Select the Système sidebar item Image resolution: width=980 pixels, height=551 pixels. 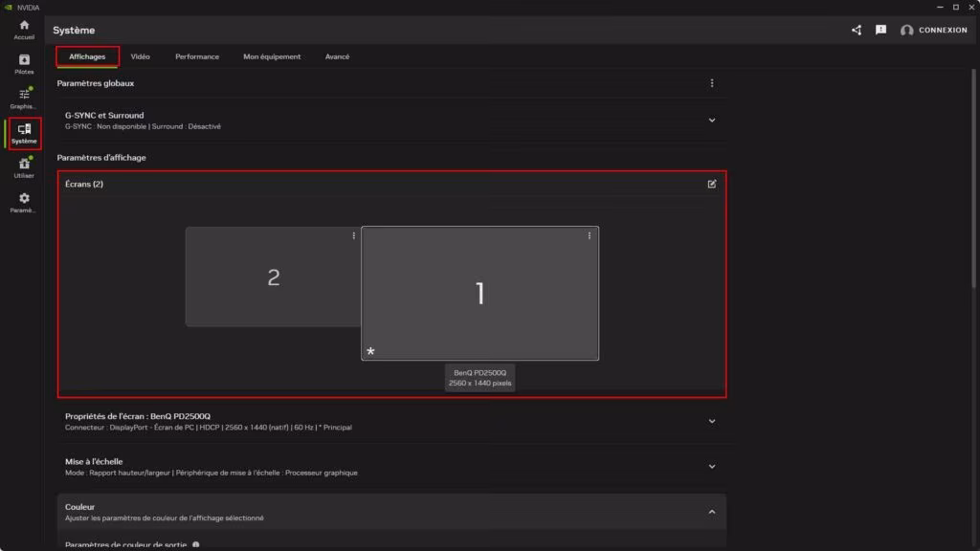[24, 133]
